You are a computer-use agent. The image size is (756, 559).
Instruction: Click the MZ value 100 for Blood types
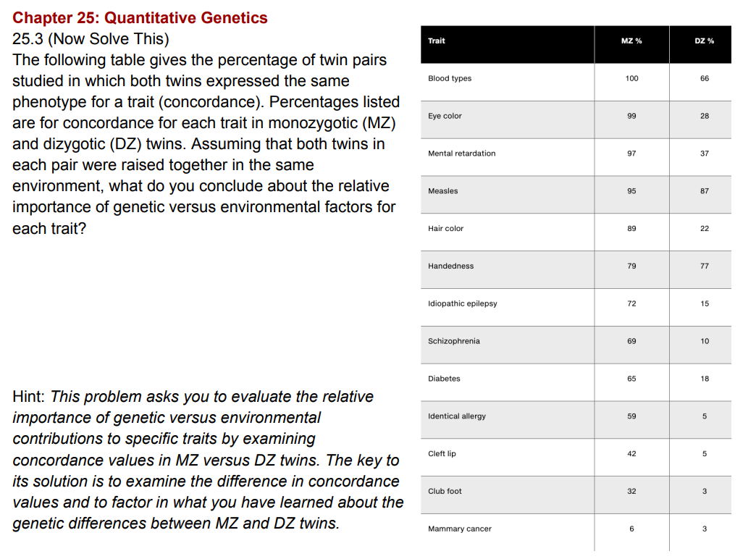click(x=631, y=78)
